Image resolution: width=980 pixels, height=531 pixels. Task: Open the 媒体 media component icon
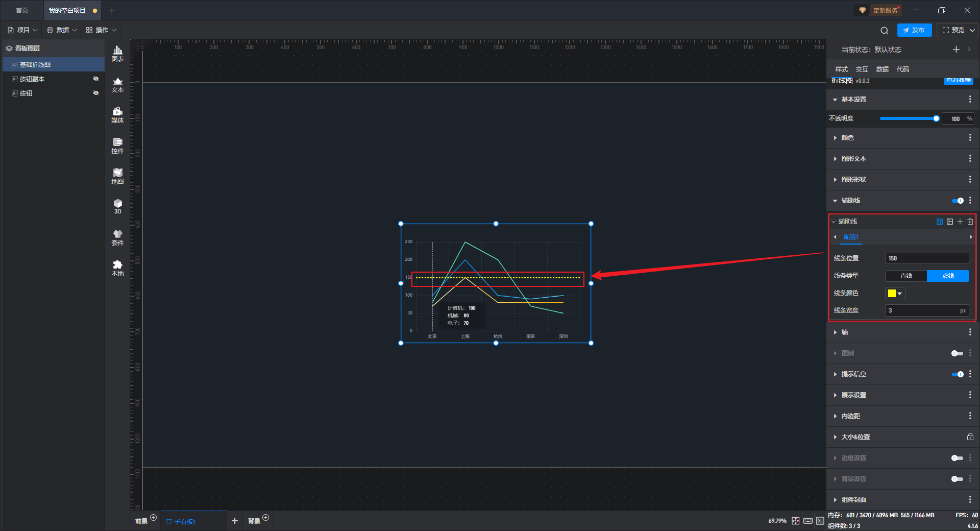(117, 115)
